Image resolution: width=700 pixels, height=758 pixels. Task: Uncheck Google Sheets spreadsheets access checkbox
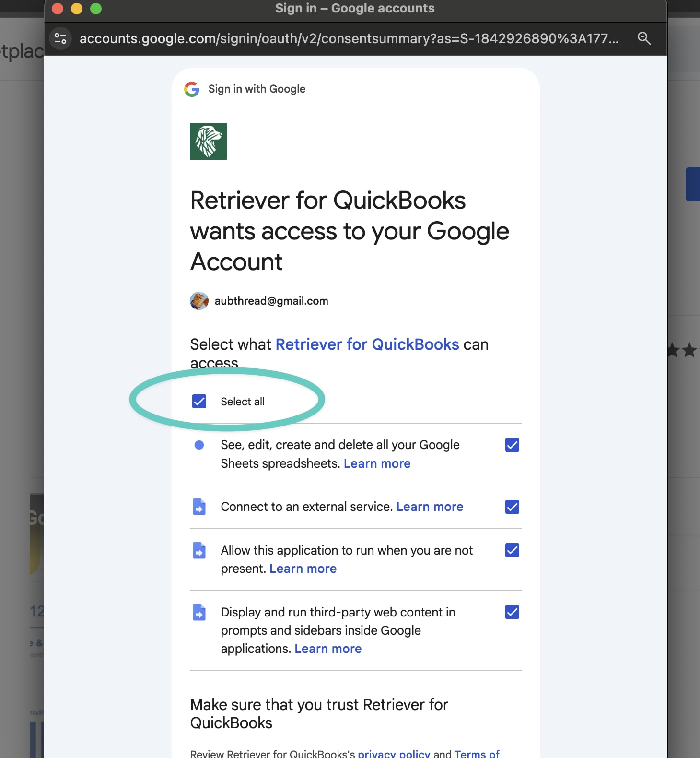point(512,445)
